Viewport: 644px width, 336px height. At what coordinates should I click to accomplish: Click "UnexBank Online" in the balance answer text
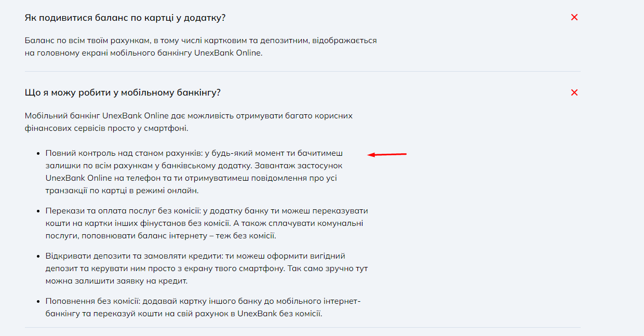pyautogui.click(x=229, y=53)
